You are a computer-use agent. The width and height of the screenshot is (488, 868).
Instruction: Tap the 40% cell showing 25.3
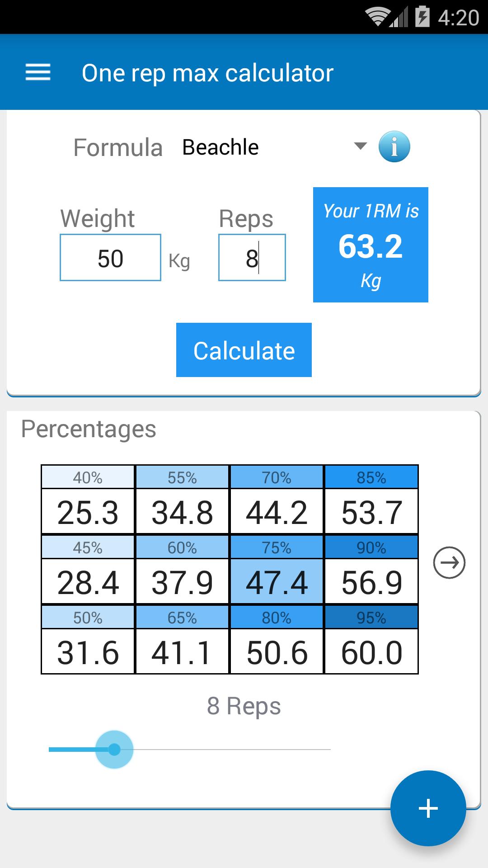click(x=88, y=512)
